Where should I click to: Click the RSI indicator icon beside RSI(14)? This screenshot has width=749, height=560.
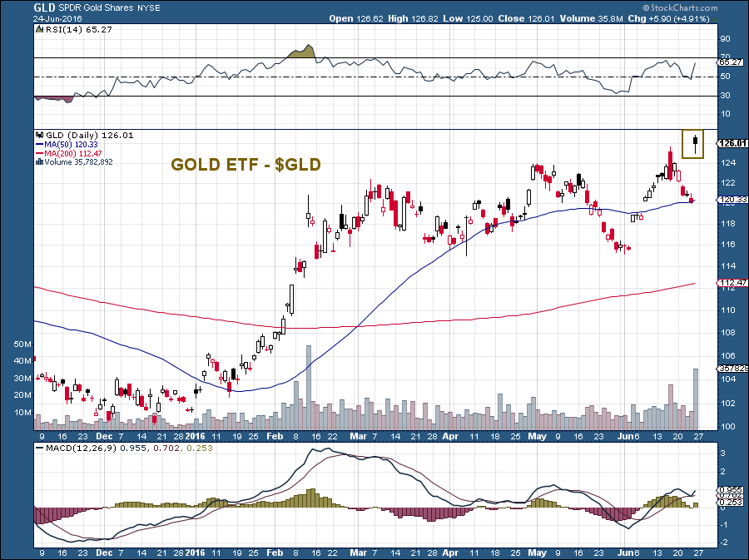(x=40, y=30)
